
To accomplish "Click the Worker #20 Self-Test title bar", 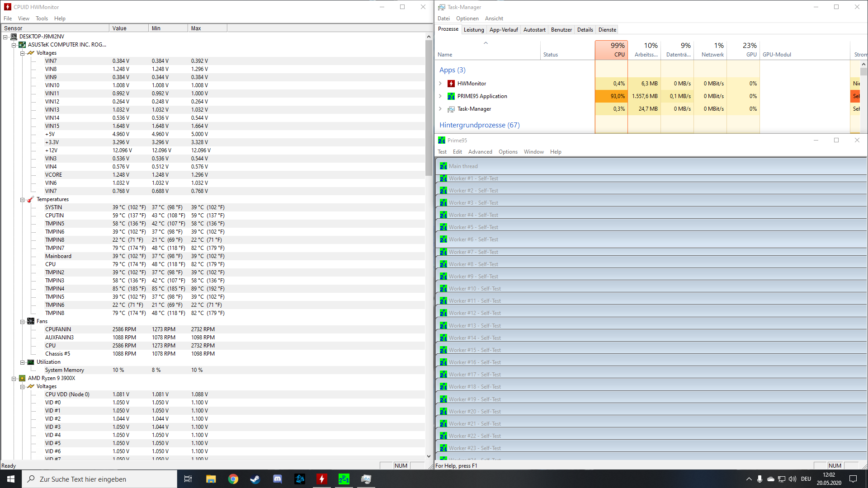I will pos(651,412).
